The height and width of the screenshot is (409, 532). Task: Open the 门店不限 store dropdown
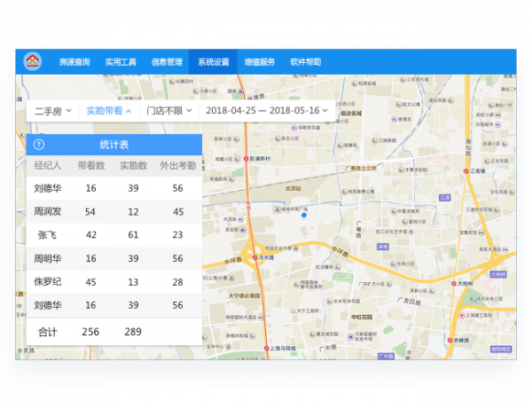point(168,111)
